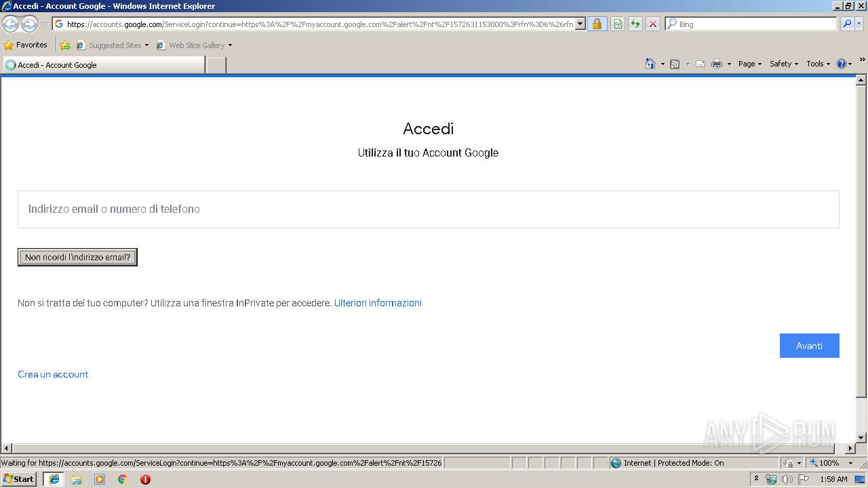
Task: Click the Bing search magnifier button
Action: pyautogui.click(x=846, y=24)
